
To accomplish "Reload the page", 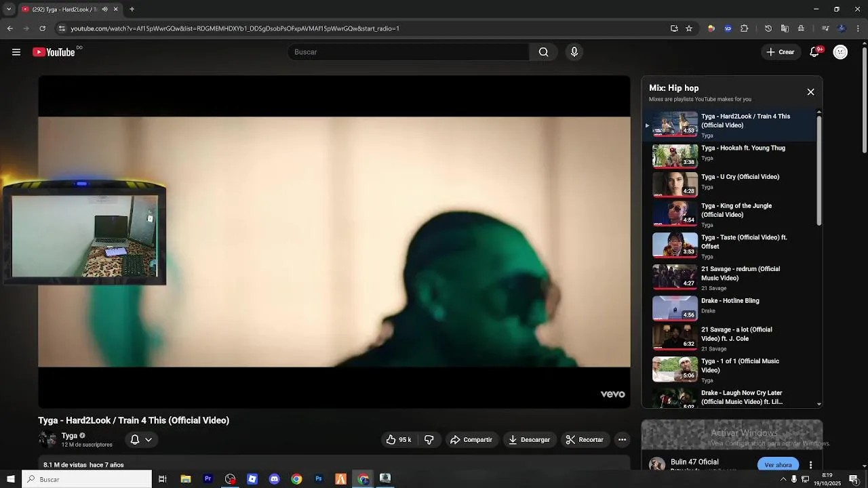I will (42, 28).
